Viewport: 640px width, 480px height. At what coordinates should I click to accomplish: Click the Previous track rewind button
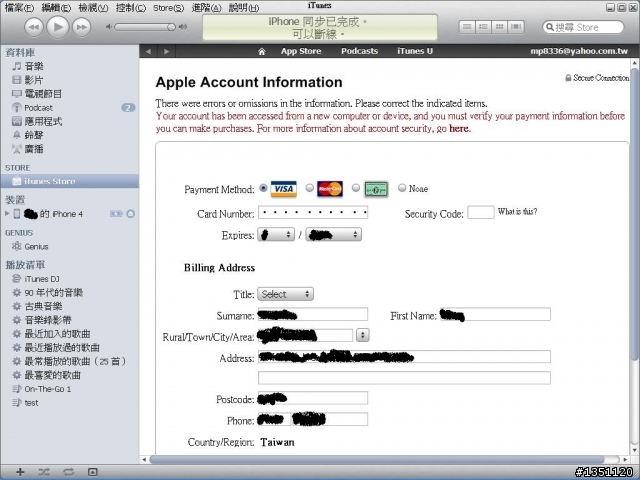pyautogui.click(x=34, y=27)
